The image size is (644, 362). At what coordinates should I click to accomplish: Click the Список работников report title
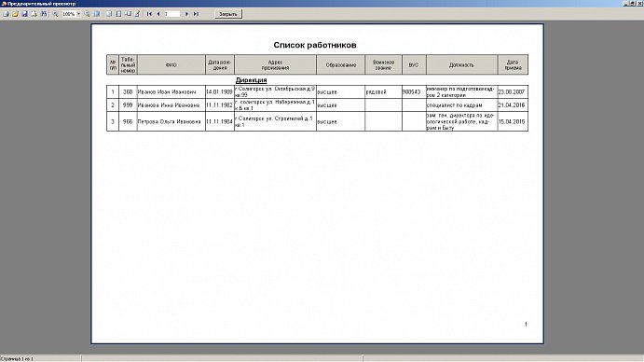315,45
